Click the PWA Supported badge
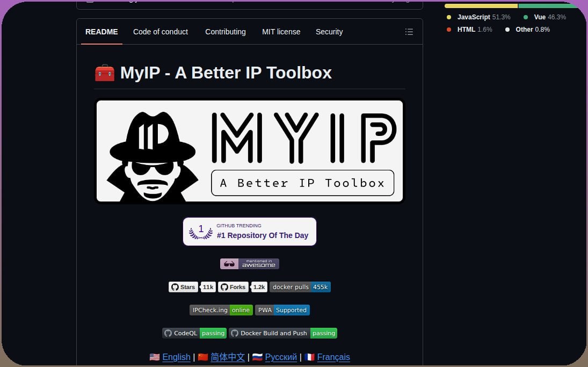The width and height of the screenshot is (588, 367). pos(282,310)
